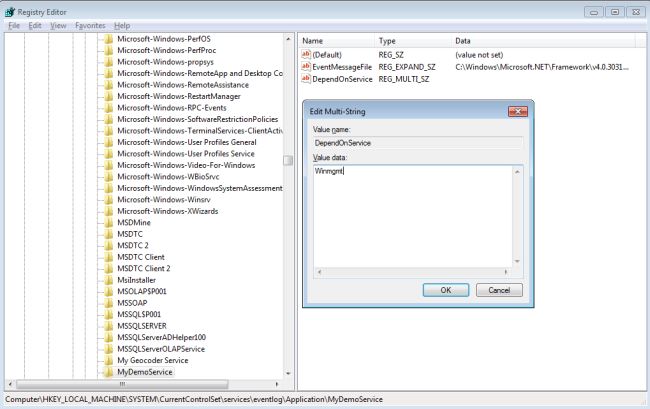Select the REG_EXPAND_SZ type cell
Image resolution: width=650 pixels, height=409 pixels.
pyautogui.click(x=407, y=67)
